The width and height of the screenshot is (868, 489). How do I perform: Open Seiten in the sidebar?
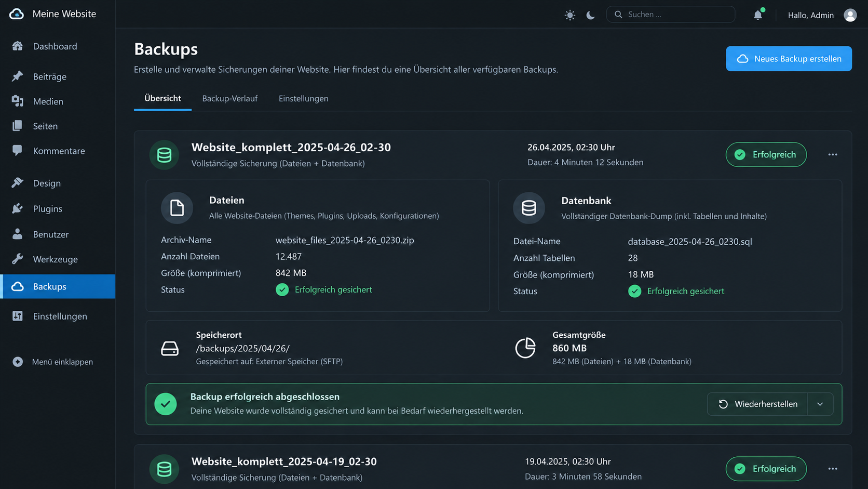click(58, 126)
